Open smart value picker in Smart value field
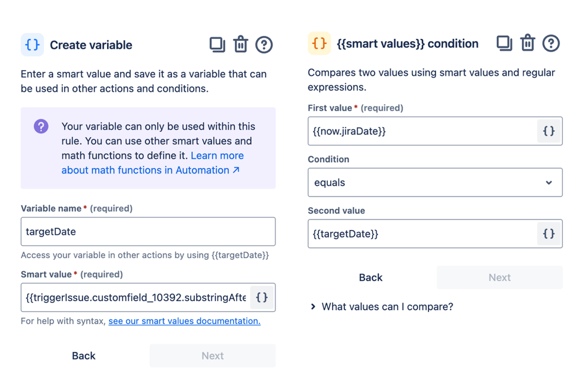Image resolution: width=588 pixels, height=383 pixels. coord(262,298)
